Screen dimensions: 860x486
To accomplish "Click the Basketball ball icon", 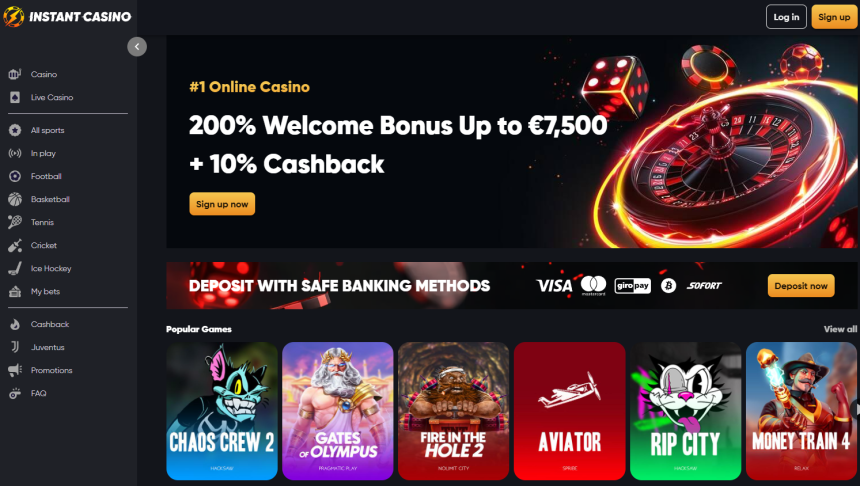I will (x=15, y=199).
